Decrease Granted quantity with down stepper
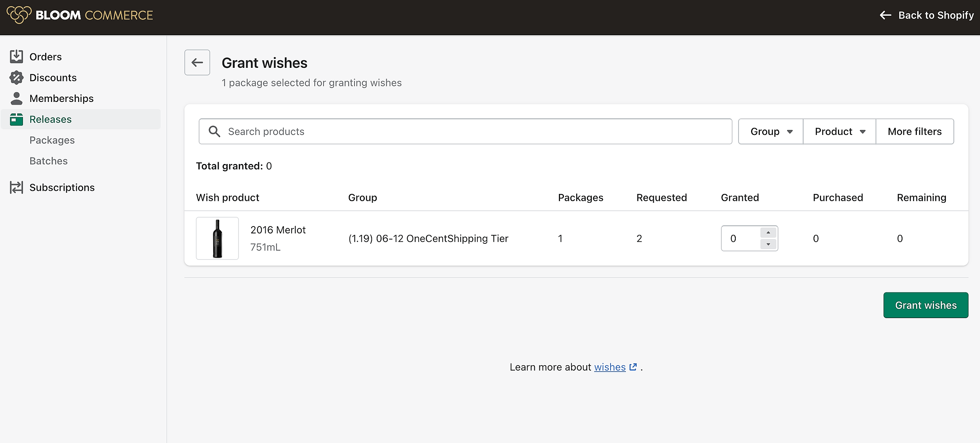980x443 pixels. pyautogui.click(x=768, y=244)
